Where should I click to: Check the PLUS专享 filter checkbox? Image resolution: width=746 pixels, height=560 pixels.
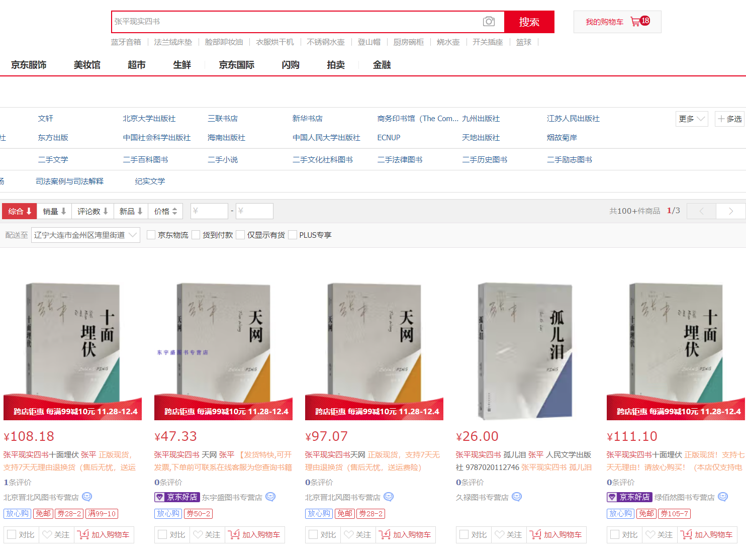pos(293,235)
